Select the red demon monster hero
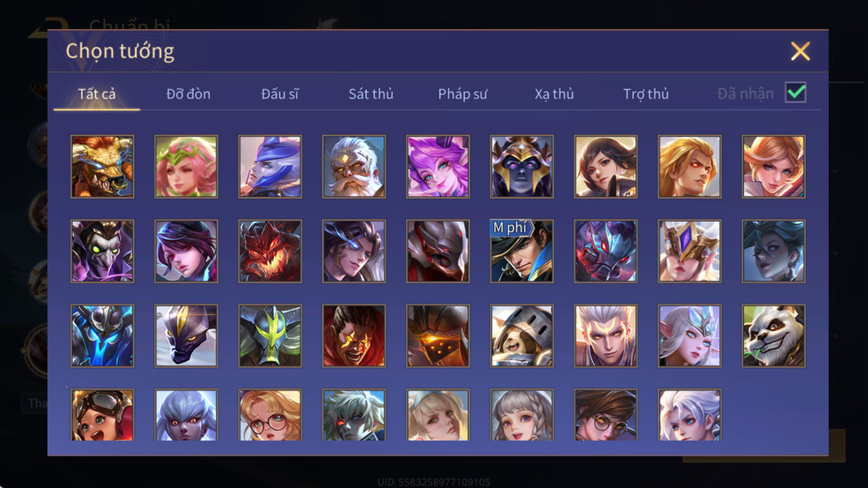The height and width of the screenshot is (488, 868). (270, 251)
